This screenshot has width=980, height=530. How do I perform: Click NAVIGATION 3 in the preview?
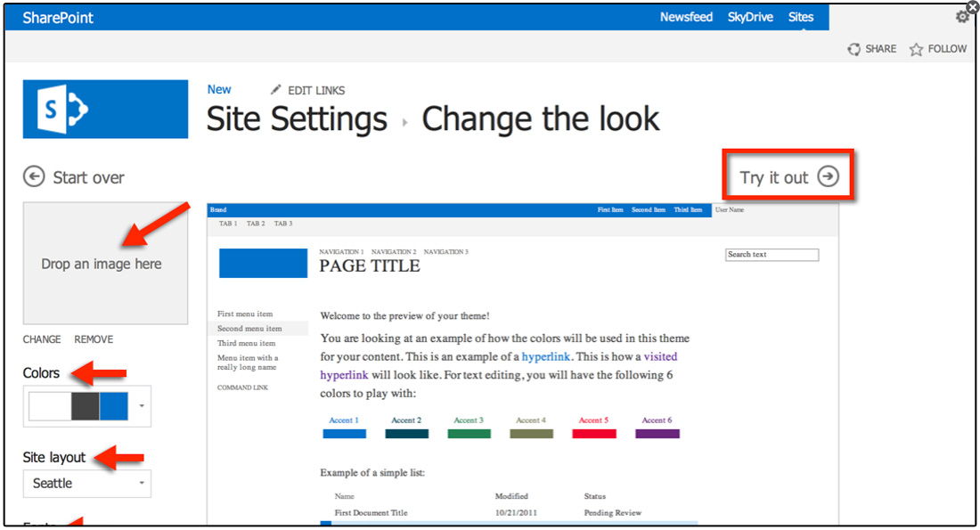[446, 252]
